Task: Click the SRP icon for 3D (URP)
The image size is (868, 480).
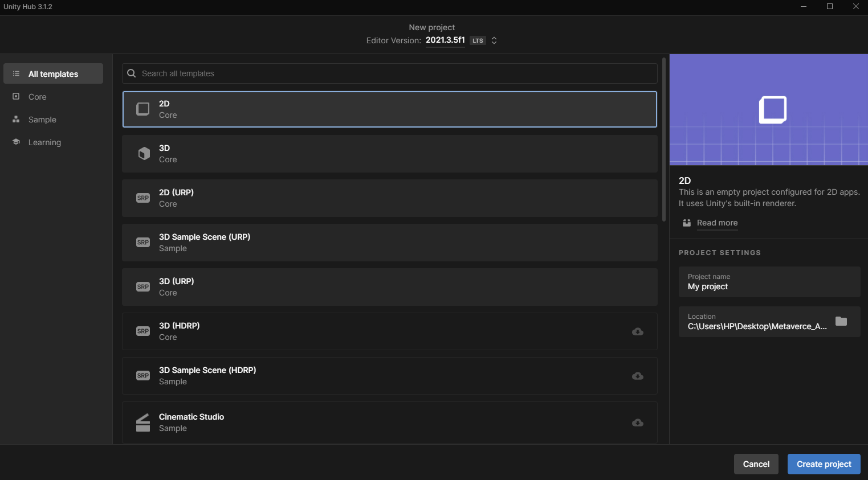Action: (143, 286)
